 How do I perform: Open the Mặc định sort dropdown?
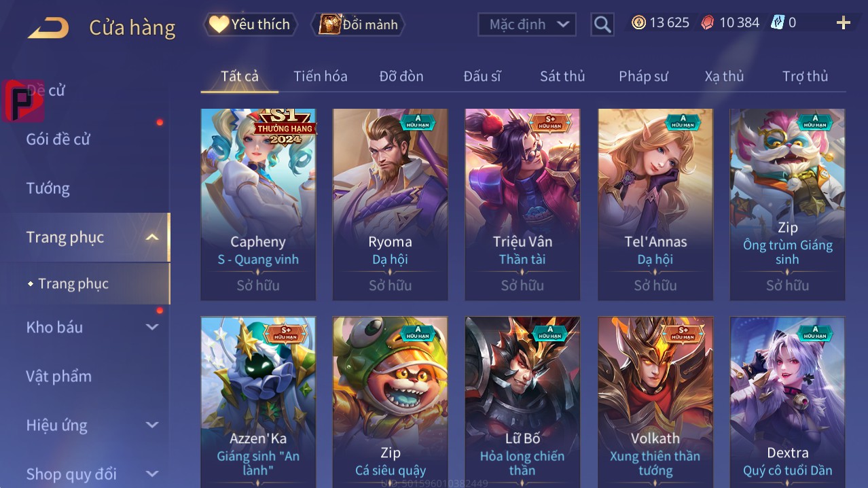click(x=527, y=24)
